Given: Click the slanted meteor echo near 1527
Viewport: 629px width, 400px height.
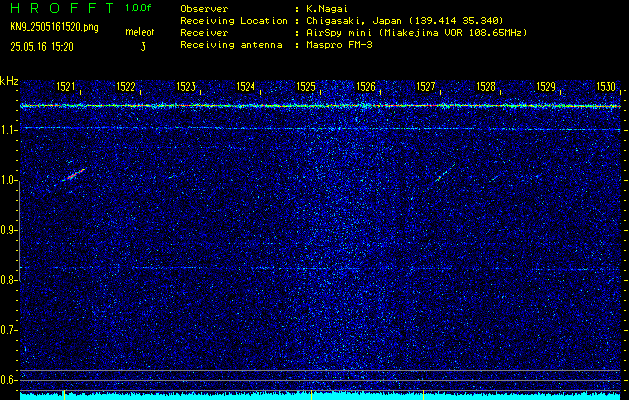Looking at the screenshot, I should coord(444,173).
